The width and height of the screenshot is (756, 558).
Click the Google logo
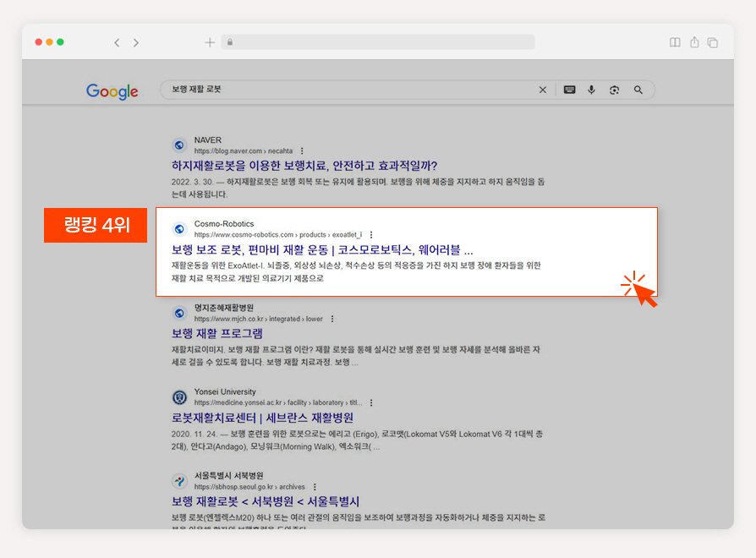coord(112,91)
